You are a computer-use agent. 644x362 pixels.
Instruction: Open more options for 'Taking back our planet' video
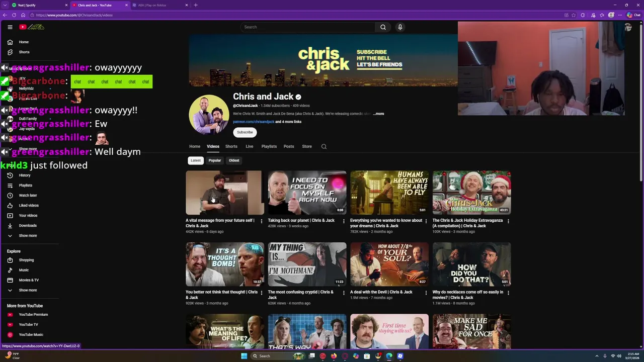tap(344, 221)
